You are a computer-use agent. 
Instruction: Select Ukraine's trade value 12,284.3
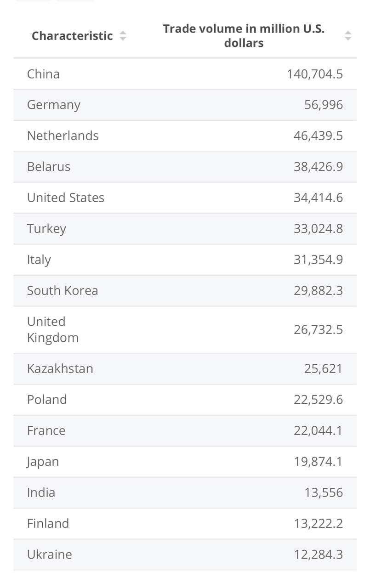click(318, 554)
